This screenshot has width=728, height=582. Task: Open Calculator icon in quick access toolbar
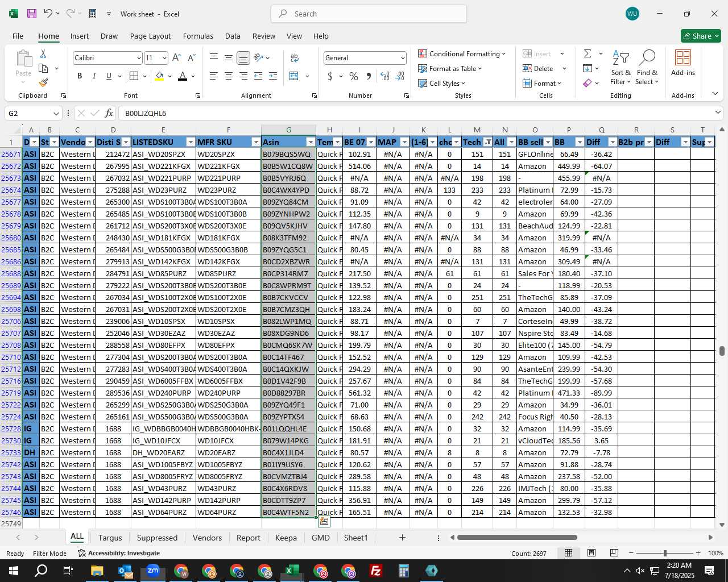(93, 14)
